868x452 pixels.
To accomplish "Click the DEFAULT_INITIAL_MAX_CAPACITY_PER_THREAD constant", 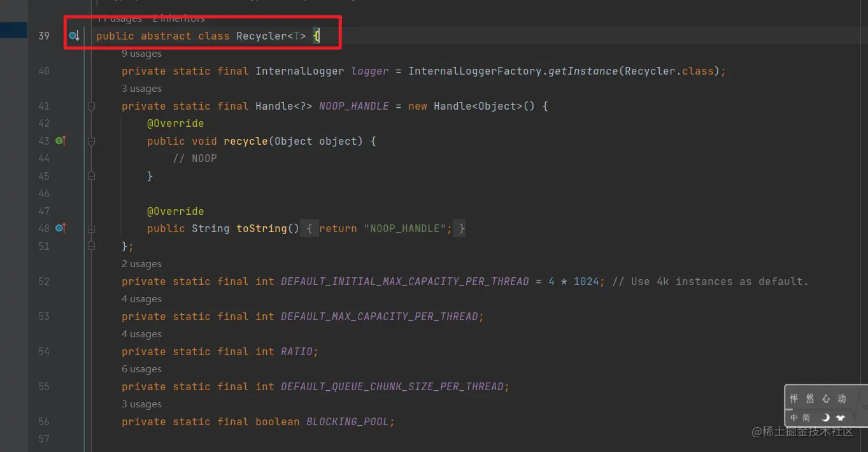I will point(405,282).
